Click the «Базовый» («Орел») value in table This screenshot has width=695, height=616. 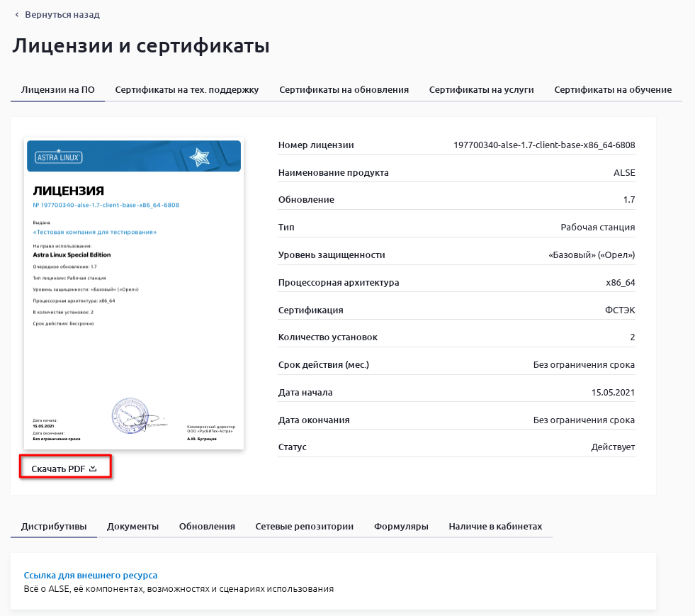coord(592,255)
